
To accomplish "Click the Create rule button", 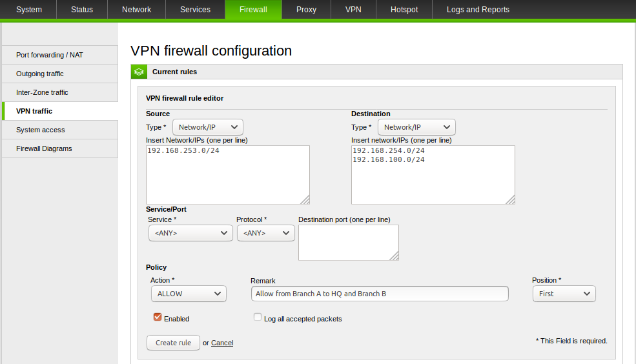I will [x=173, y=343].
